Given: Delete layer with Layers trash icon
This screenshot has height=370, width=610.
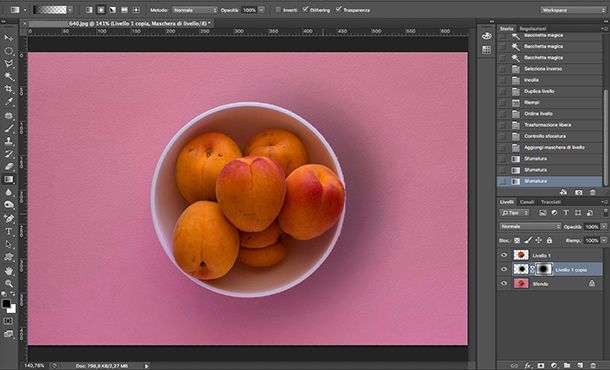Looking at the screenshot, I should [x=593, y=365].
